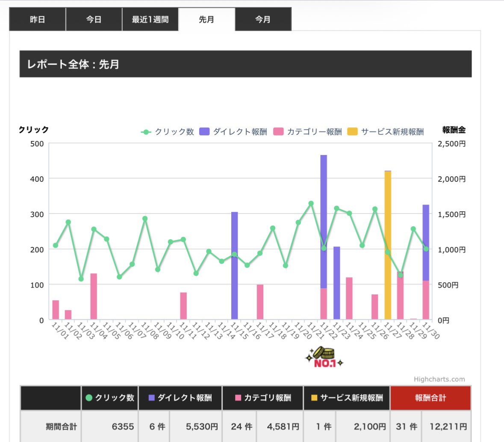Click the green circle icon beside クリック数 header
The image size is (504, 442).
(89, 398)
